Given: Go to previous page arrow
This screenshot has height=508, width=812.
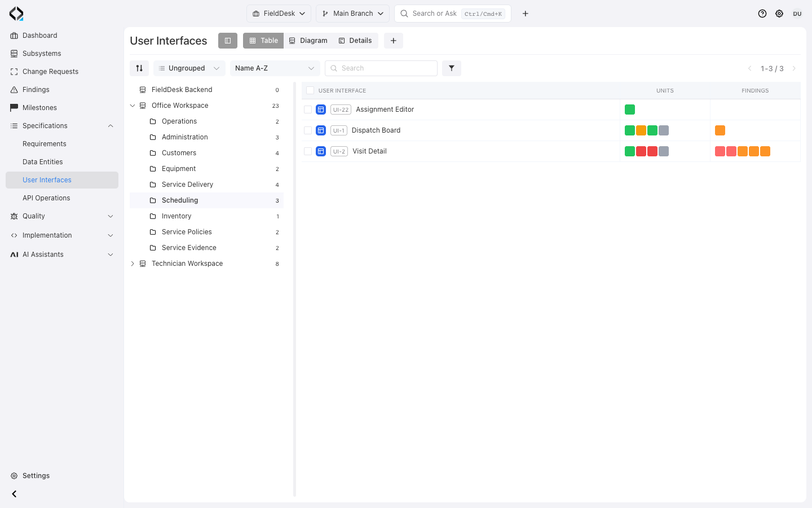Looking at the screenshot, I should click(750, 68).
